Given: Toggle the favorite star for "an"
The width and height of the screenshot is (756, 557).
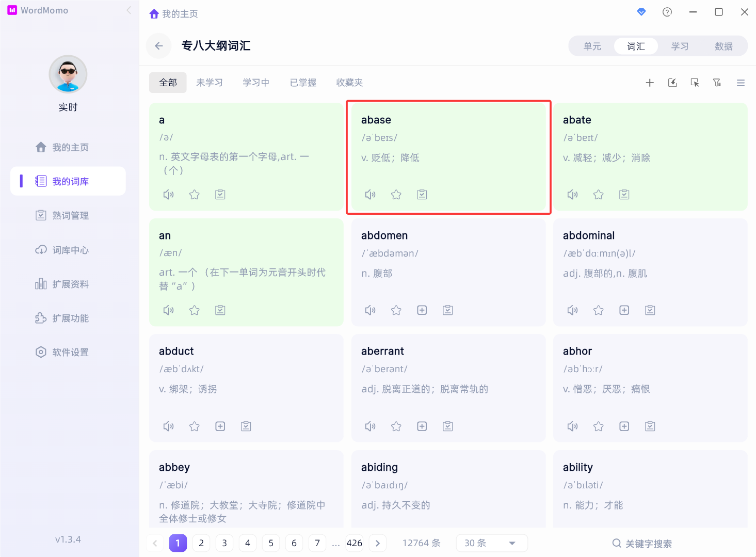Looking at the screenshot, I should [x=195, y=310].
